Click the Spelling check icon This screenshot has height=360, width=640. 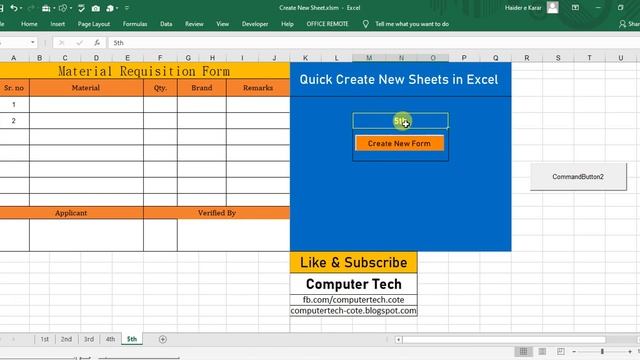(81, 8)
